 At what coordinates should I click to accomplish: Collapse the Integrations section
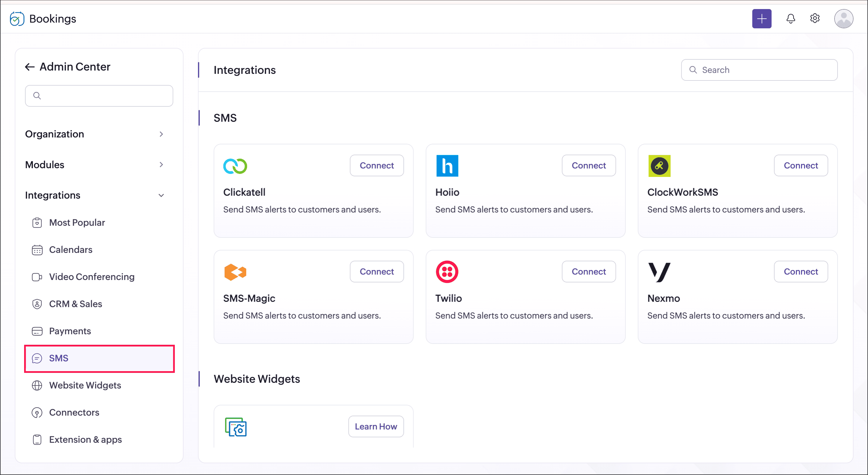(161, 195)
